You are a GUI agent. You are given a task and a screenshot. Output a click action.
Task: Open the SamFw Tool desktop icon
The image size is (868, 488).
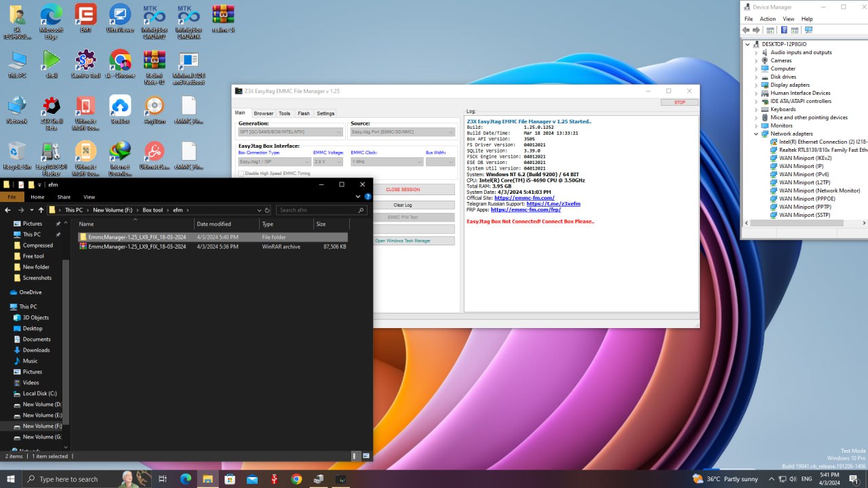tap(85, 64)
